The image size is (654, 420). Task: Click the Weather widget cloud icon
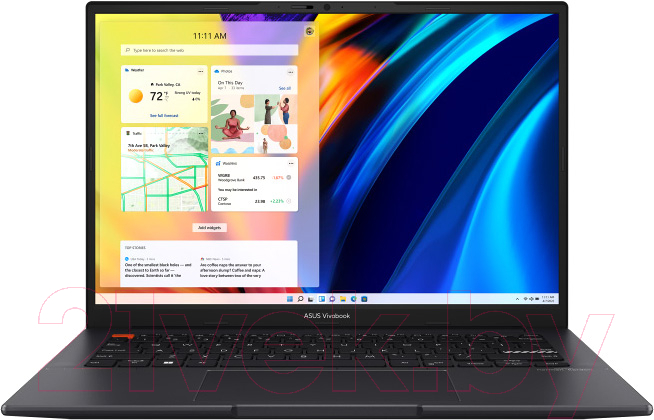point(127,70)
